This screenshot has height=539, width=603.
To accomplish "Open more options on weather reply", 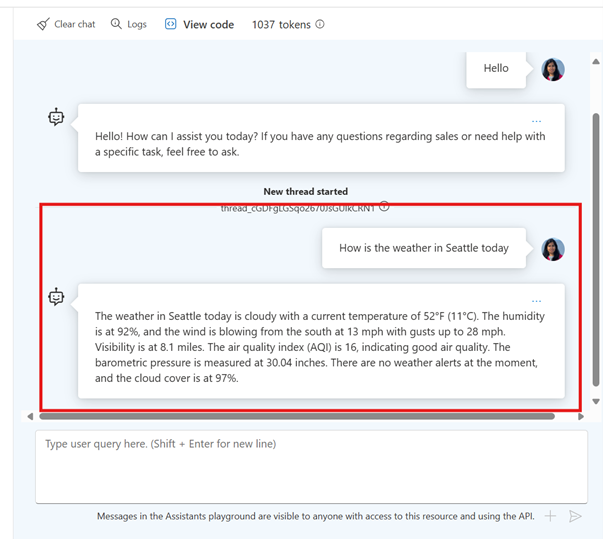I will point(536,301).
